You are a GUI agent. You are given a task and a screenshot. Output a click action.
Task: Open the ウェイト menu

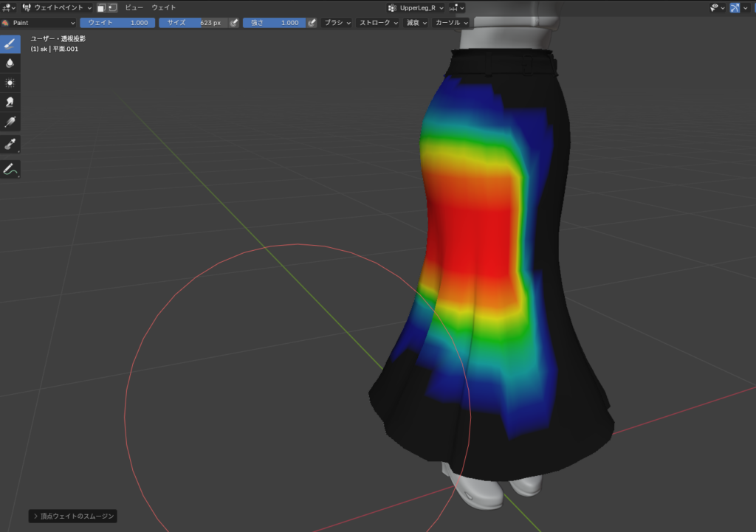tap(163, 7)
